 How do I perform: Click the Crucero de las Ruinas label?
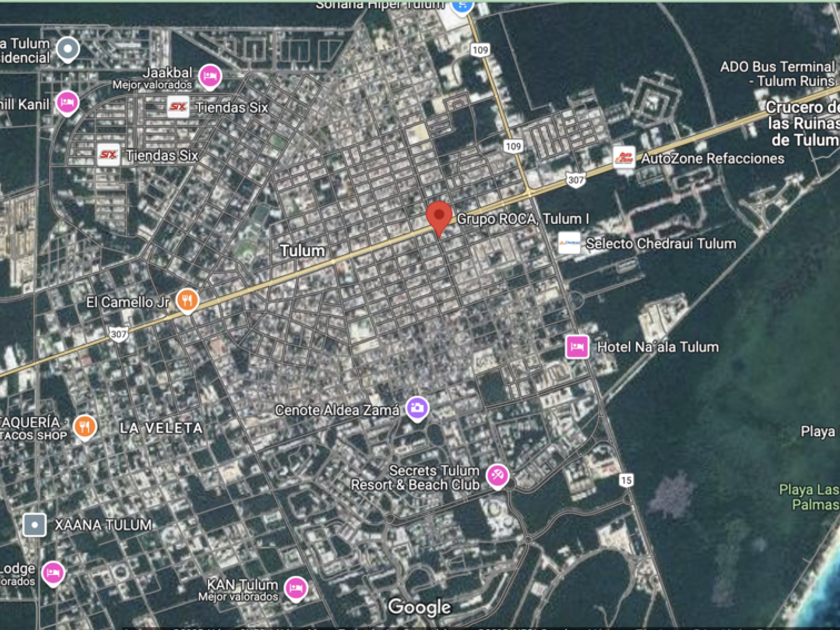(x=802, y=124)
